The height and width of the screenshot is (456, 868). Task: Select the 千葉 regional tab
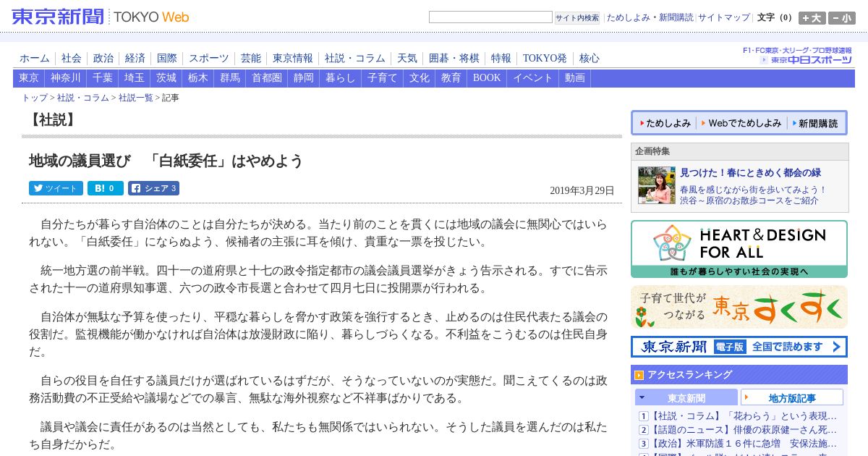(x=103, y=78)
